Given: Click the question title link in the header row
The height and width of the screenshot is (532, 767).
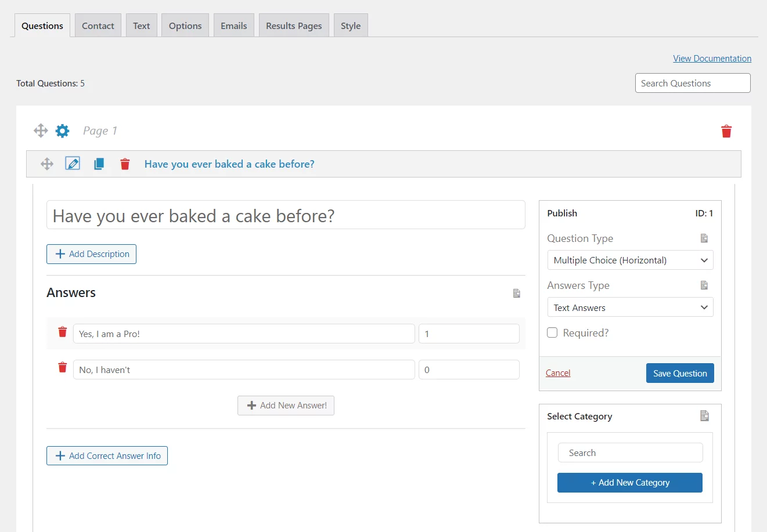Looking at the screenshot, I should pyautogui.click(x=229, y=164).
